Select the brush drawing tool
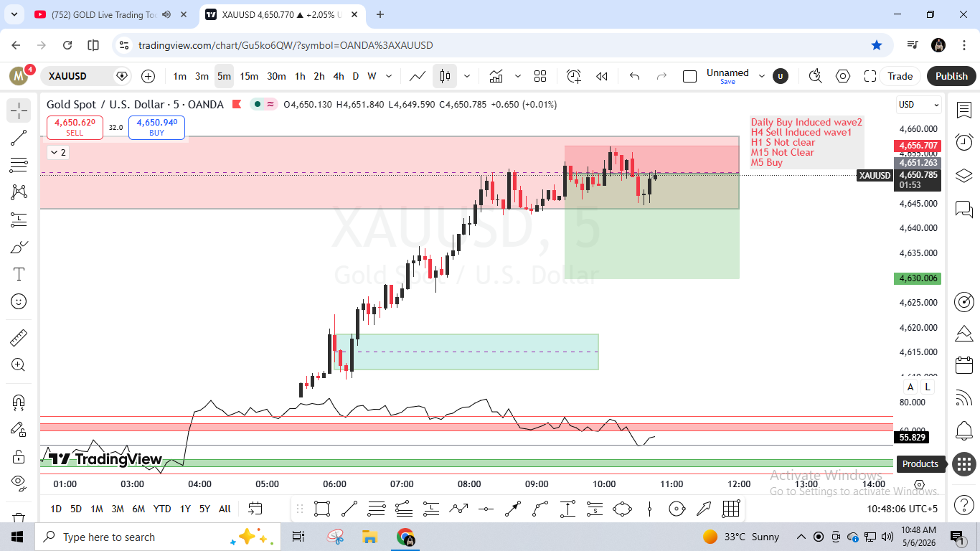980x551 pixels. coord(19,248)
